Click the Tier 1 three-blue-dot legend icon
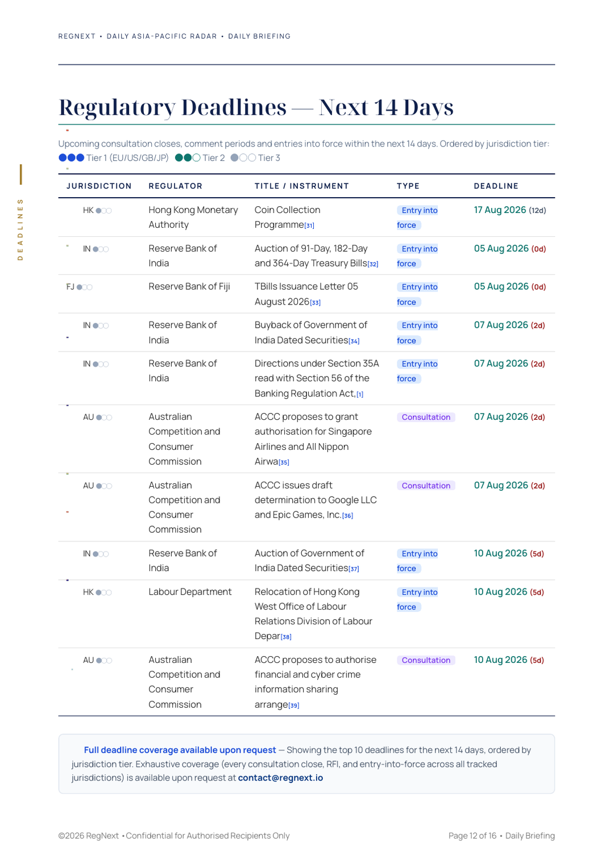The width and height of the screenshot is (614, 868). (72, 158)
